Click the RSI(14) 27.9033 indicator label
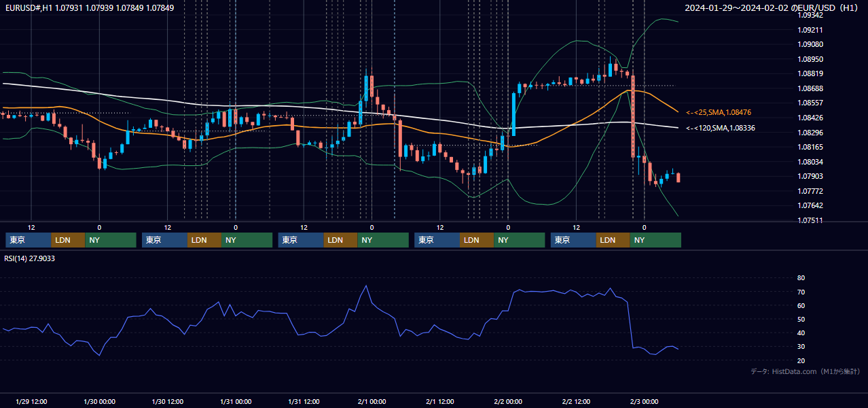 click(30, 258)
